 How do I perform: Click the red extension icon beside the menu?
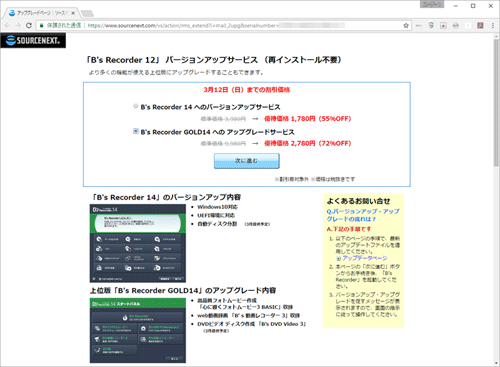[x=480, y=25]
